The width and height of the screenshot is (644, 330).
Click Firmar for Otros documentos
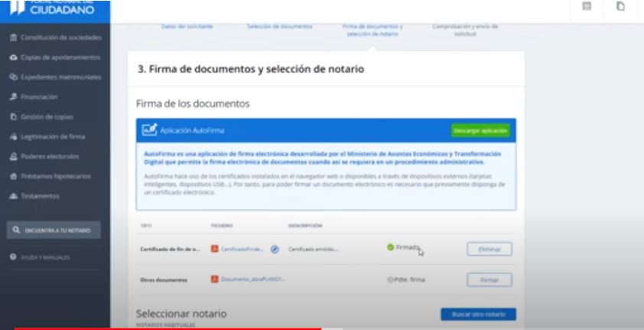click(489, 279)
